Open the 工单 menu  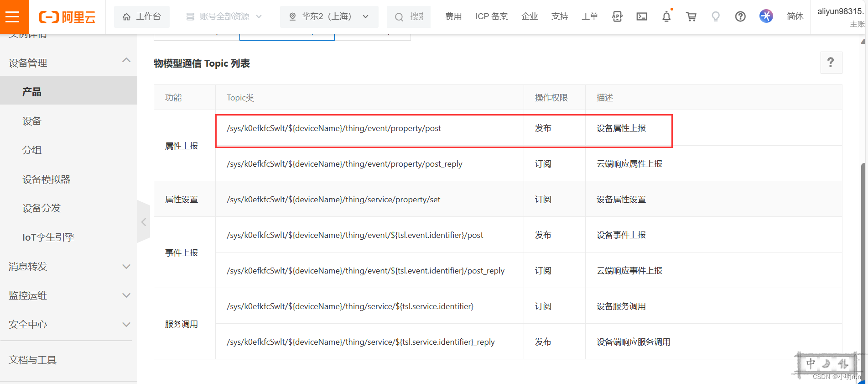coord(590,17)
